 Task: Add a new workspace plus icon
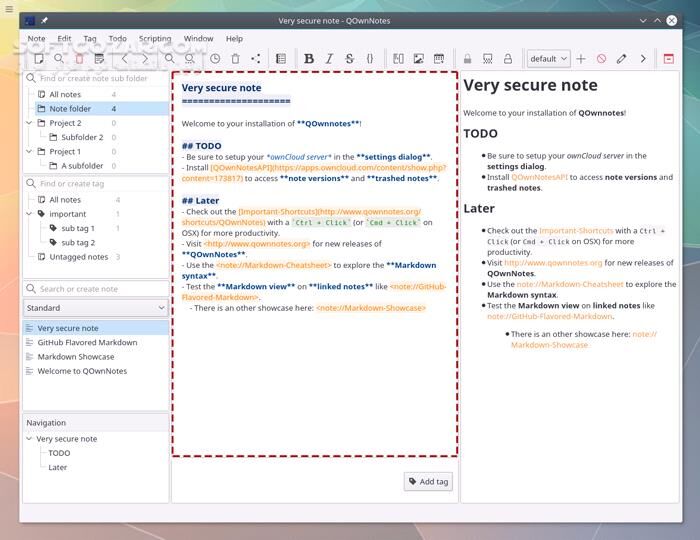[581, 58]
